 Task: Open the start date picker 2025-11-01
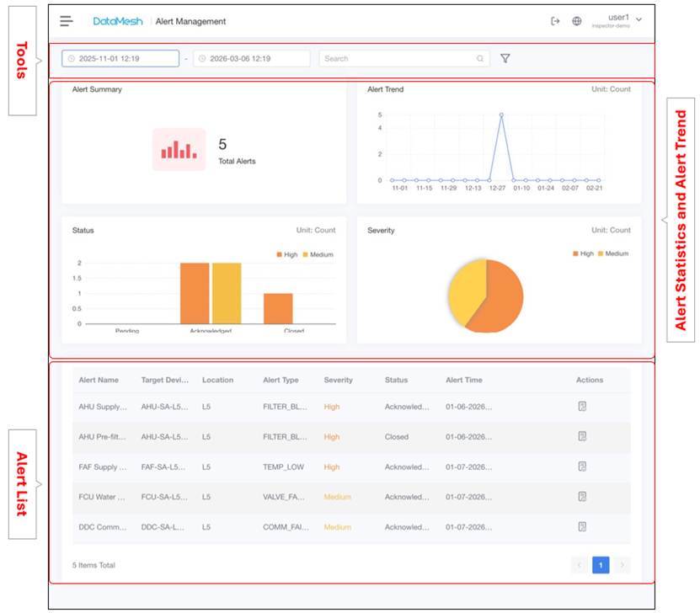tap(120, 59)
